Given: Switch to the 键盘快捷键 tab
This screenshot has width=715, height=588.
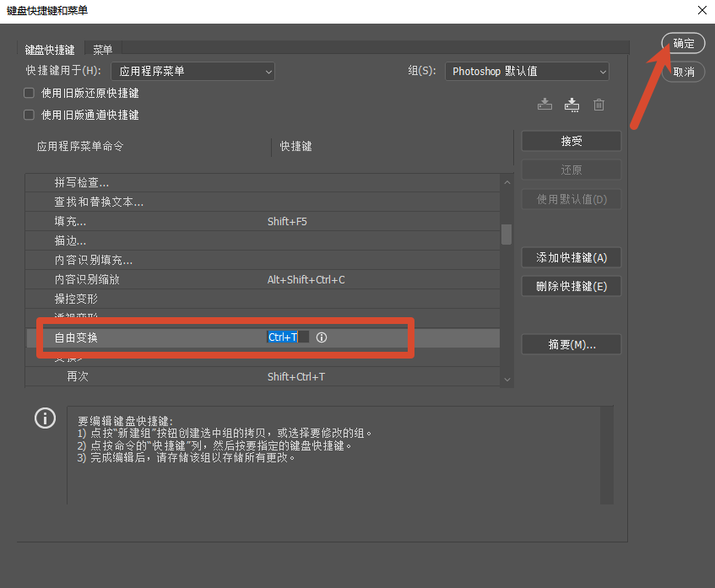Looking at the screenshot, I should pyautogui.click(x=50, y=49).
